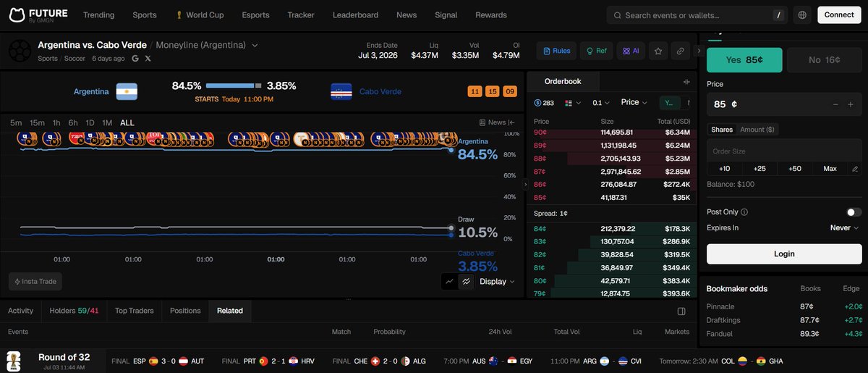Open the chart Display dropdown
Viewport: 868px width, 373px height.
tap(497, 282)
